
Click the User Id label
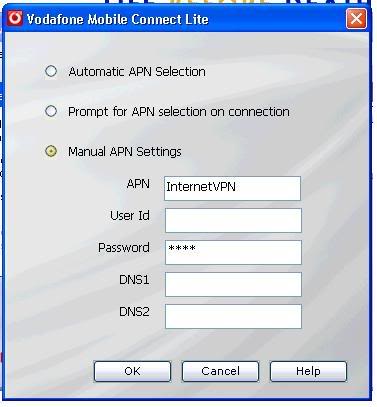pyautogui.click(x=130, y=216)
